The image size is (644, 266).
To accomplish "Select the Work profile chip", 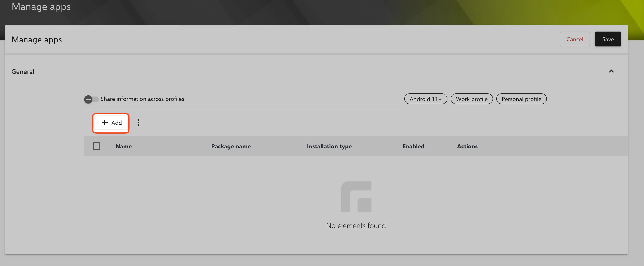I will click(x=472, y=99).
